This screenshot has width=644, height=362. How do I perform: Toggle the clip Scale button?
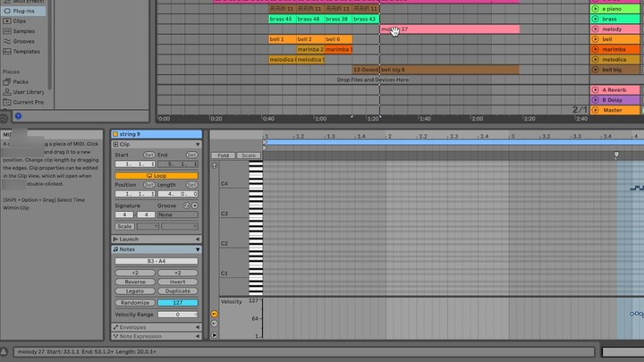pyautogui.click(x=124, y=226)
